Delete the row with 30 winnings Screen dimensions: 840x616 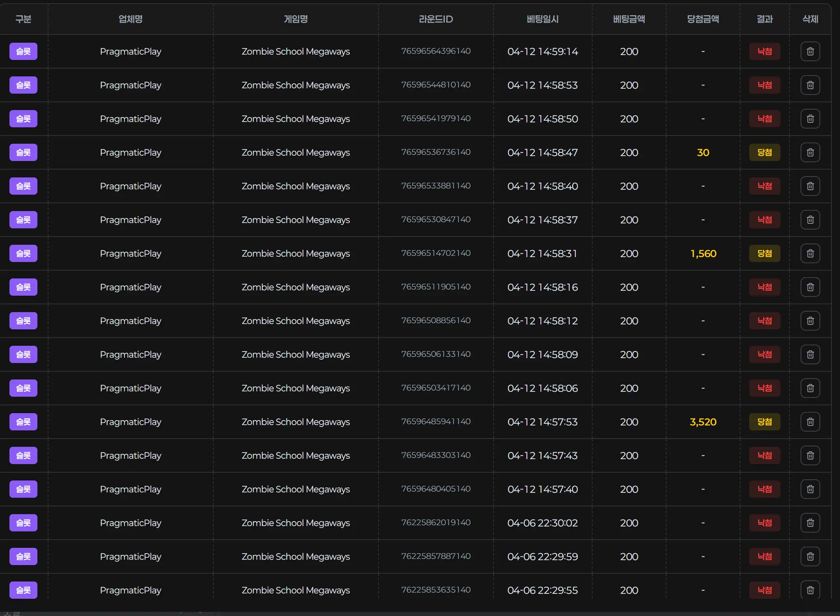pyautogui.click(x=810, y=152)
